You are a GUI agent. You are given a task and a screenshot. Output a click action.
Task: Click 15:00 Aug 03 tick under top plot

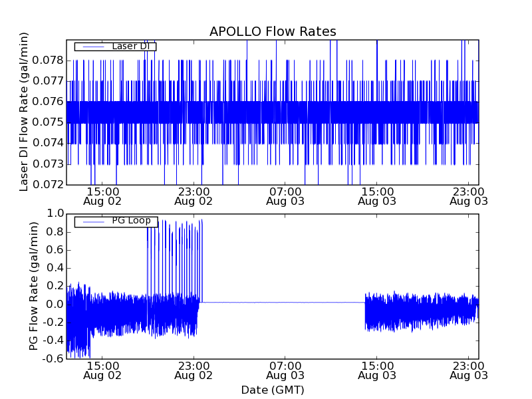tap(377, 196)
